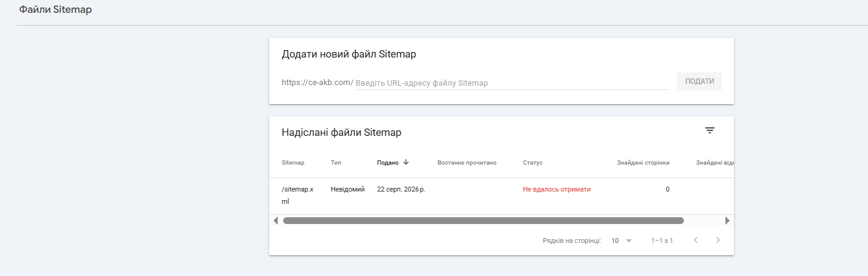This screenshot has height=276, width=868.
Task: Sort by the Тип column header
Action: coord(336,163)
